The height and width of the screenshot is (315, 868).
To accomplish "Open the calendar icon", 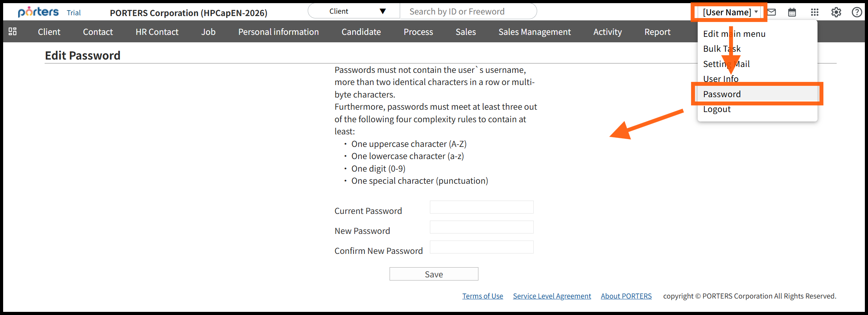I will click(792, 12).
